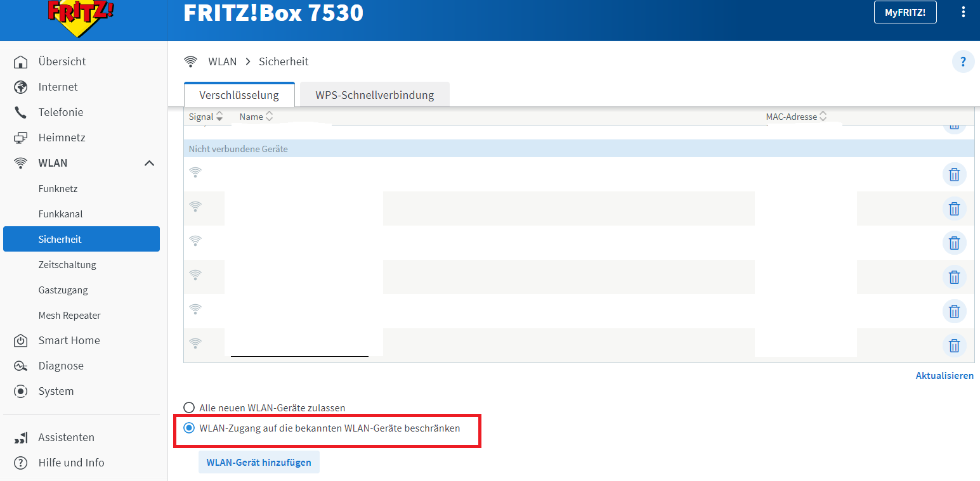
Task: Collapse the WLAN submenu chevron
Action: 150,163
